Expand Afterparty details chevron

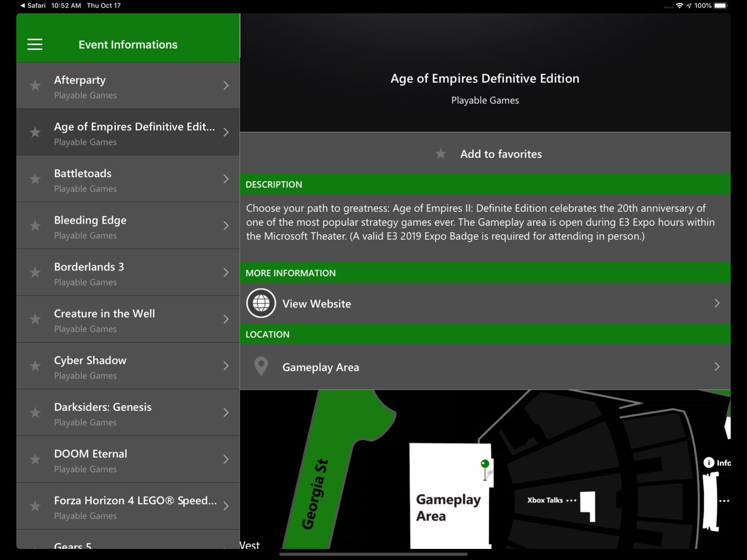[x=226, y=86]
